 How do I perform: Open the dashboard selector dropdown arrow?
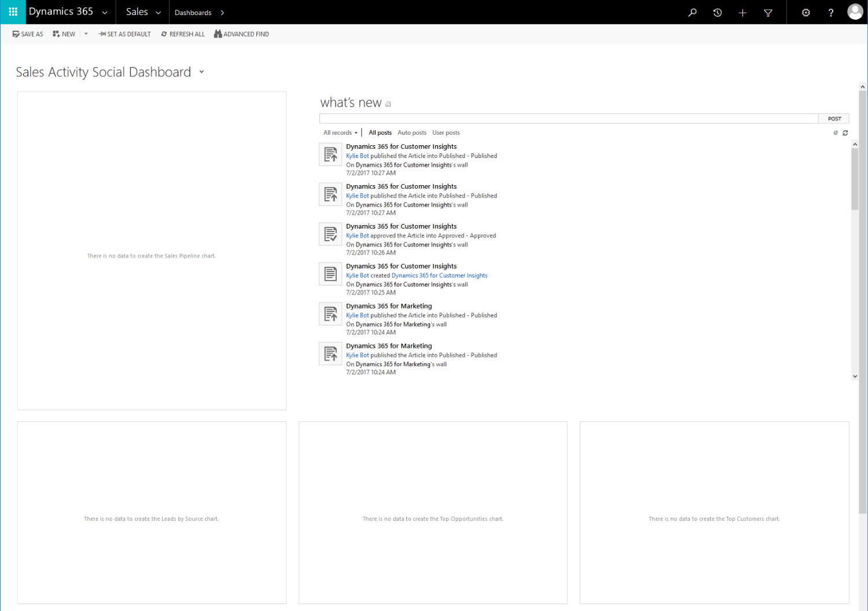click(x=201, y=72)
